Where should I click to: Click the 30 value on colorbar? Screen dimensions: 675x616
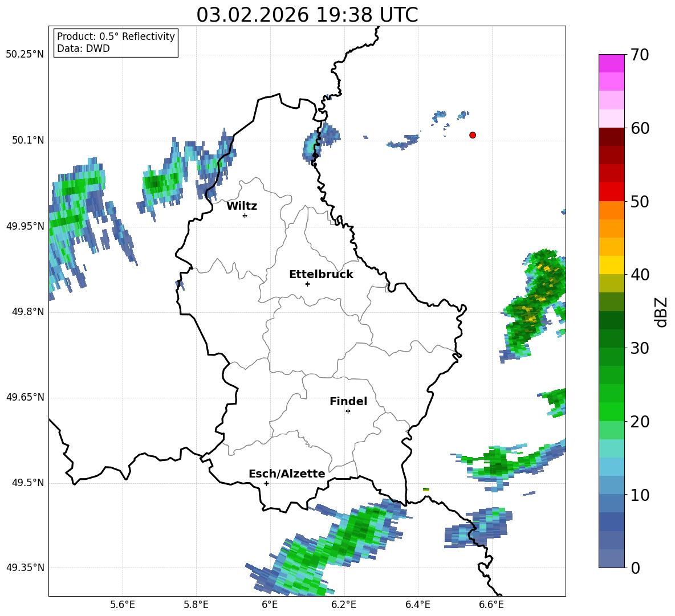click(x=640, y=348)
